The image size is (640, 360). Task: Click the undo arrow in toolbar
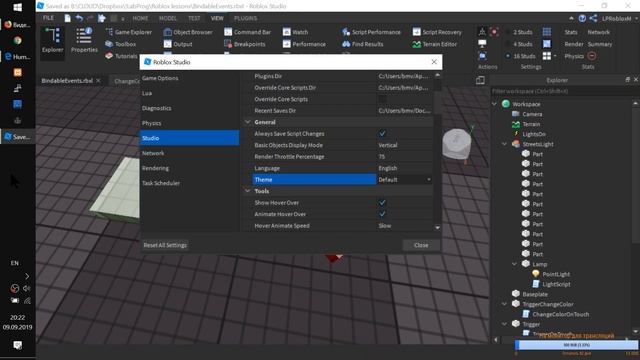click(79, 18)
